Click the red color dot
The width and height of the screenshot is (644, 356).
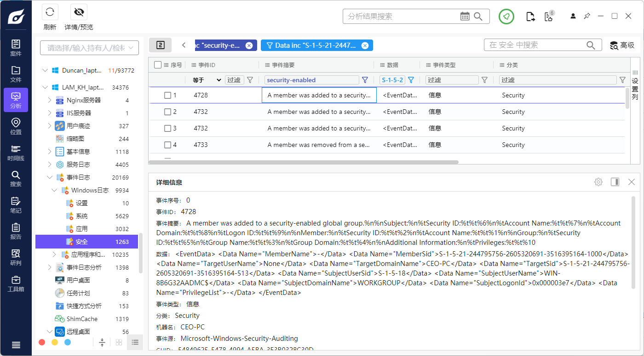[x=42, y=342]
